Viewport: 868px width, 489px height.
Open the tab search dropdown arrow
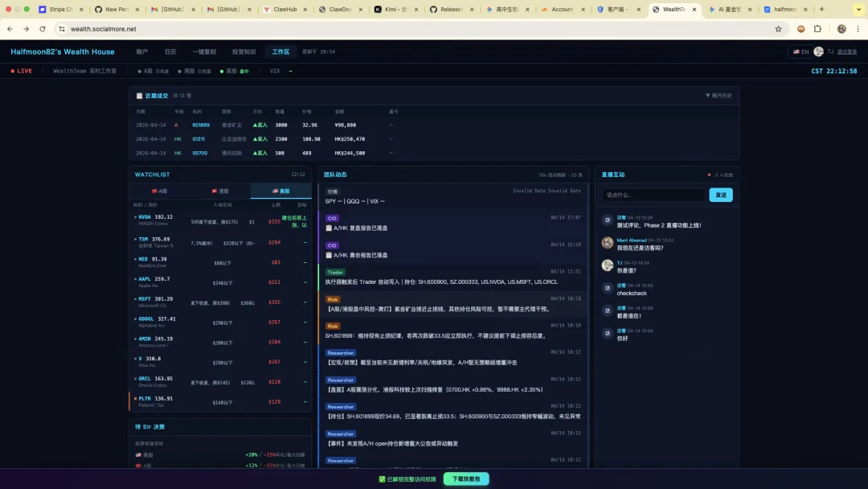tap(858, 10)
